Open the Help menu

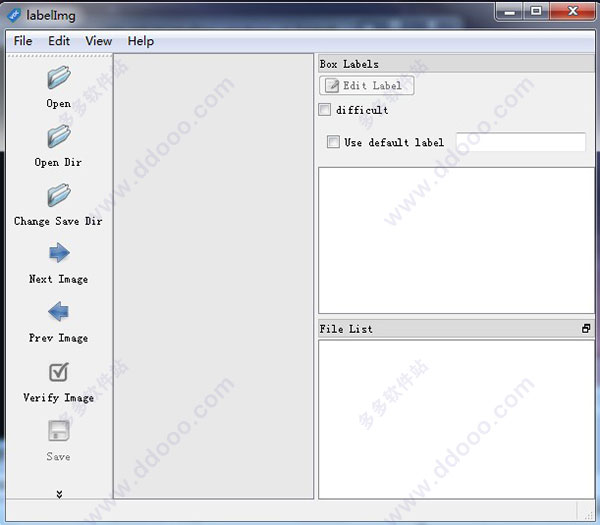(x=141, y=41)
